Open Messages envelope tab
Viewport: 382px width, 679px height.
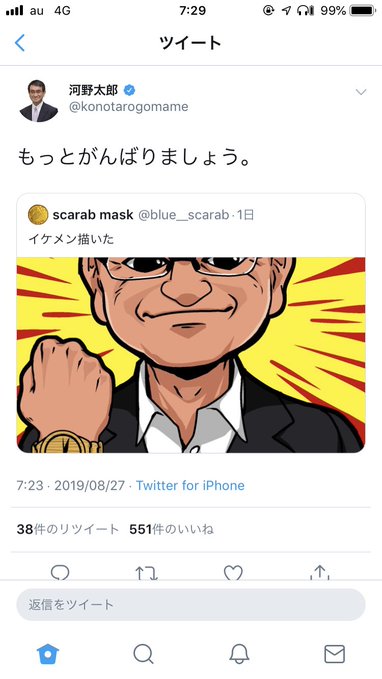335,654
